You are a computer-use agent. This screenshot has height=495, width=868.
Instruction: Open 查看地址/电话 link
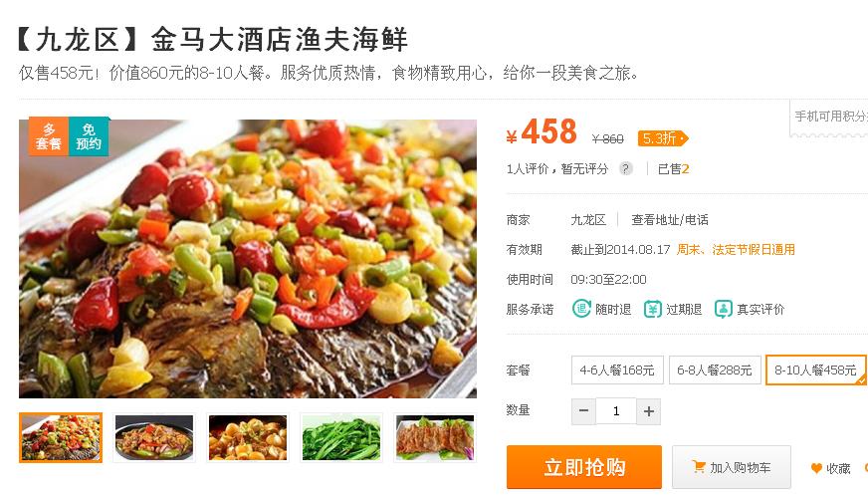pos(670,220)
